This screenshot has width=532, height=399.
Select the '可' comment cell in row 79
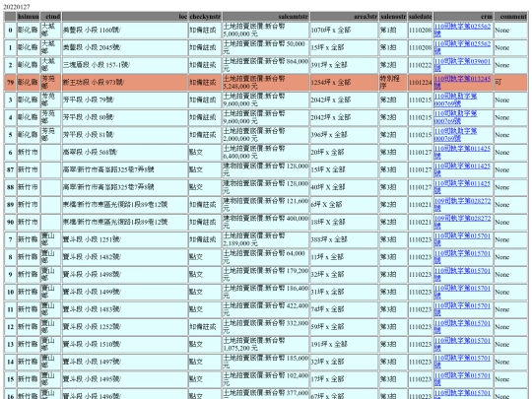tap(511, 82)
